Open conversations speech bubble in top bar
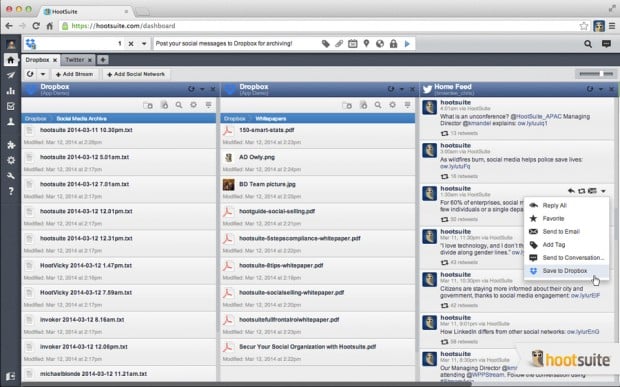 pyautogui.click(x=606, y=44)
